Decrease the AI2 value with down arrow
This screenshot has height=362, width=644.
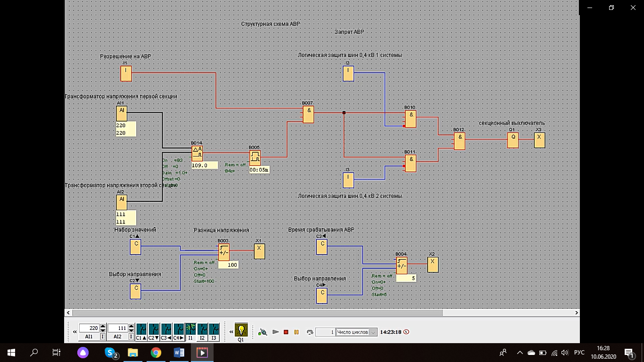pos(131,330)
